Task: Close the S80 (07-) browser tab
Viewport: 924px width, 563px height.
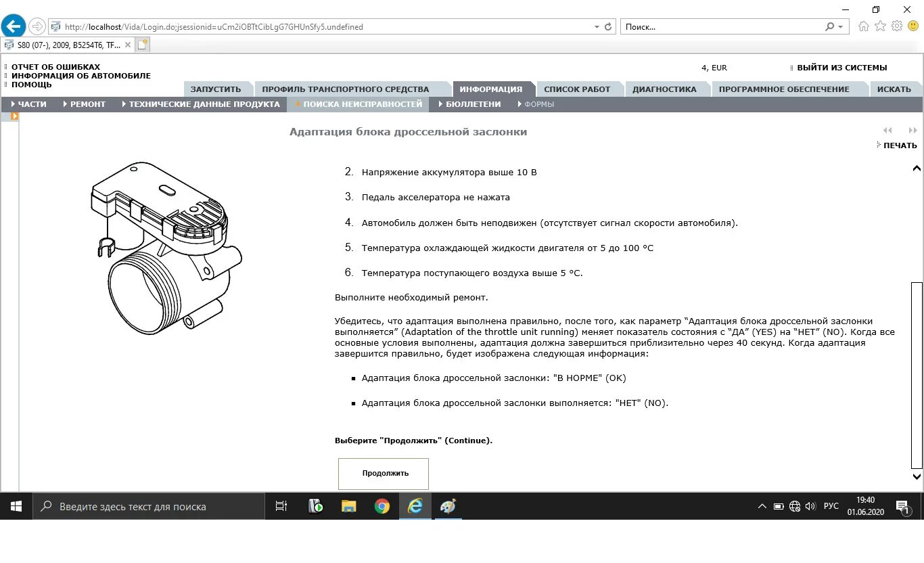Action: tap(128, 45)
